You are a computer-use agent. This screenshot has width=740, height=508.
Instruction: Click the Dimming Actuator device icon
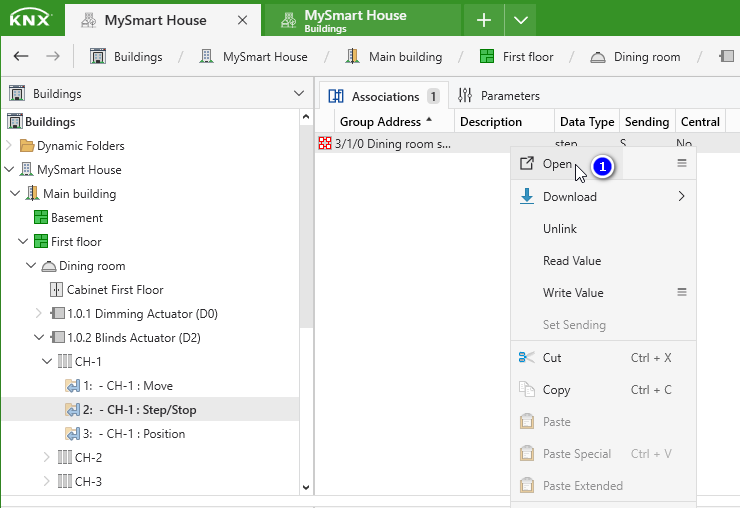click(x=57, y=313)
